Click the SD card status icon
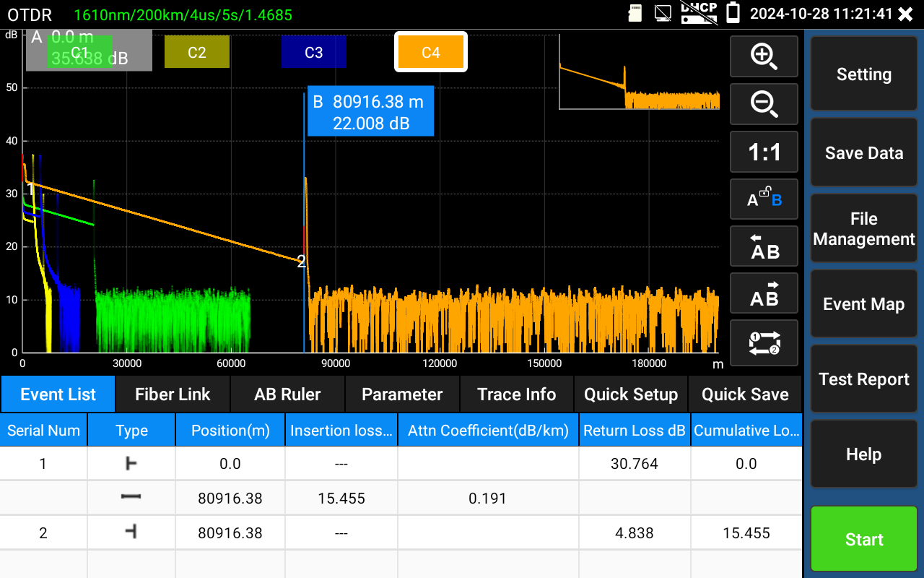 pos(635,13)
